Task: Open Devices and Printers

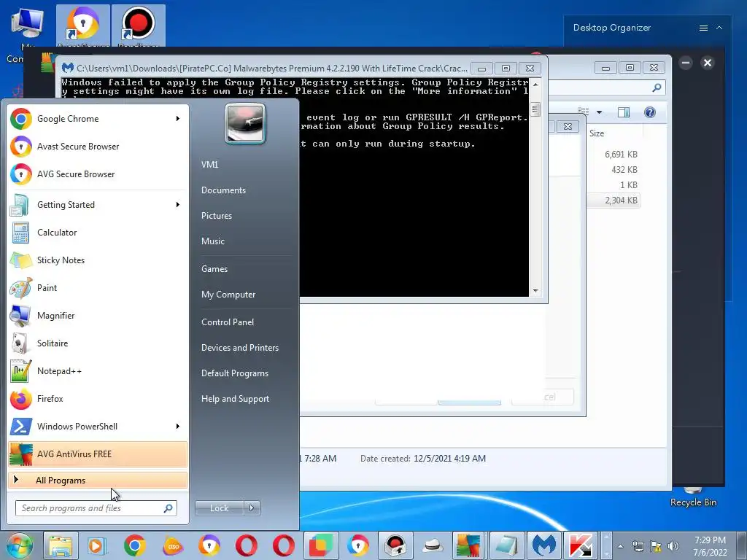Action: pos(239,348)
